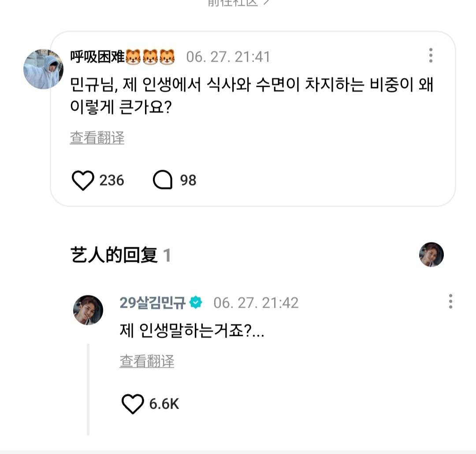The width and height of the screenshot is (476, 454).
Task: Open username 29살김민규 profile
Action: pyautogui.click(x=152, y=303)
